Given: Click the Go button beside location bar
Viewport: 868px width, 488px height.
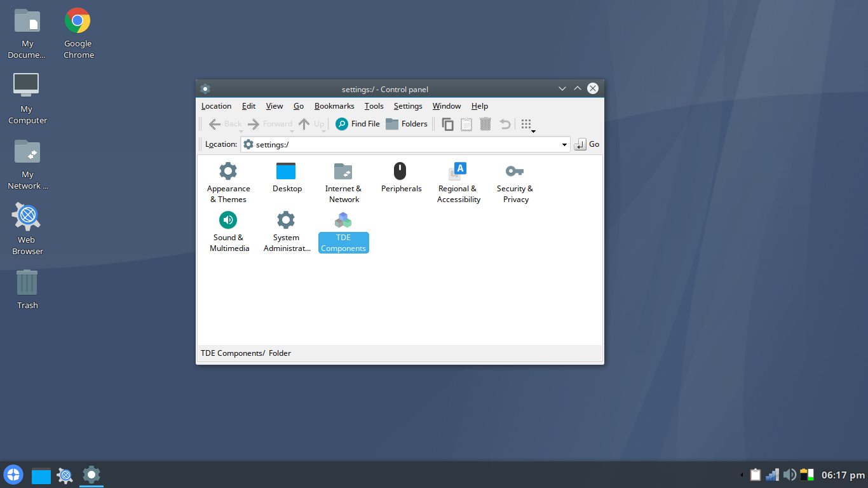Looking at the screenshot, I should pos(587,144).
